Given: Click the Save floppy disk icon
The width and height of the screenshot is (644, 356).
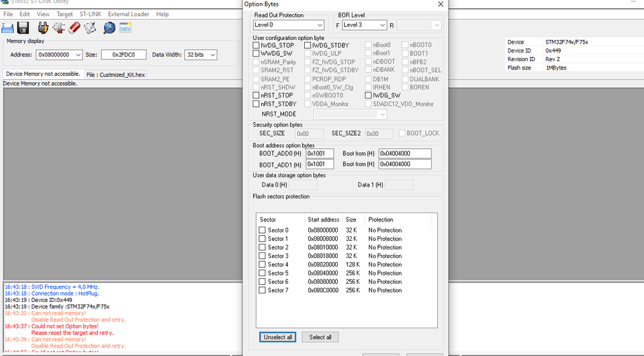Looking at the screenshot, I should coord(23,28).
